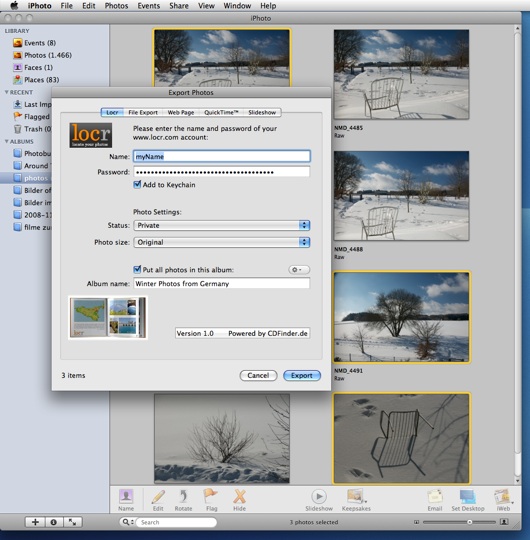The height and width of the screenshot is (540, 530).
Task: Open the Status Private dropdown
Action: [x=222, y=225]
